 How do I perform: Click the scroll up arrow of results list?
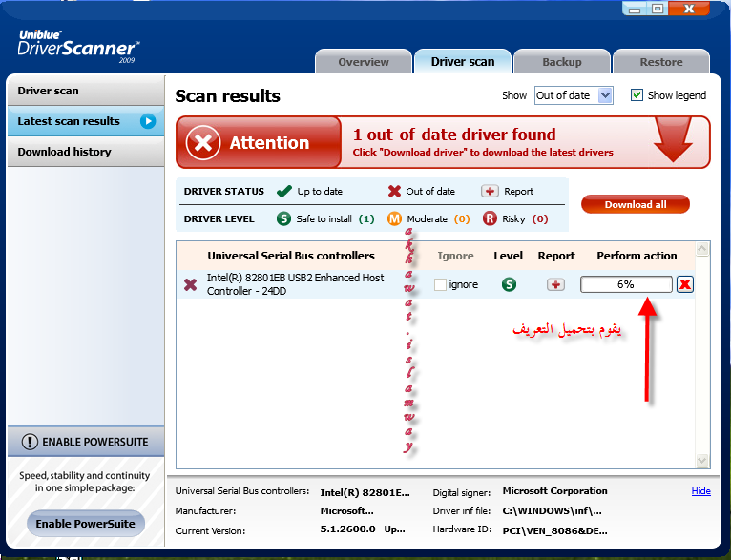coord(702,249)
